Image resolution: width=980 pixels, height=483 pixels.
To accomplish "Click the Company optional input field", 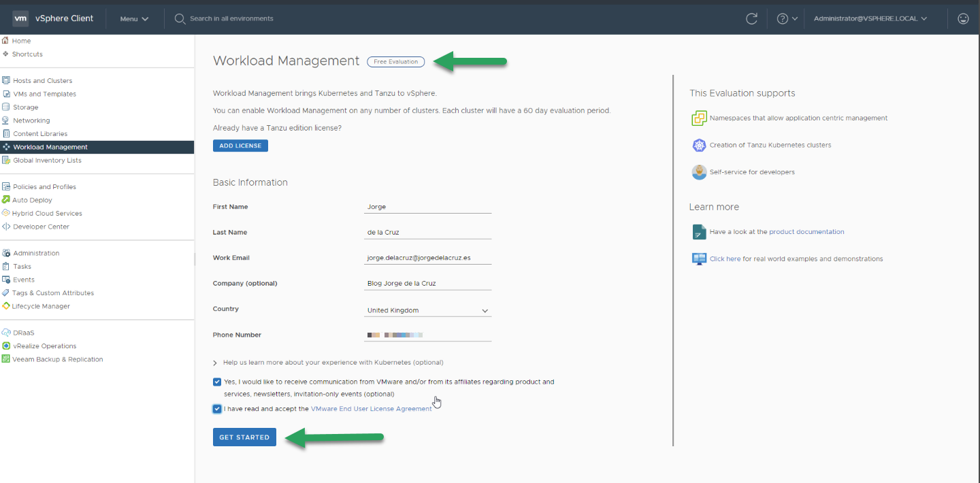I will (428, 283).
